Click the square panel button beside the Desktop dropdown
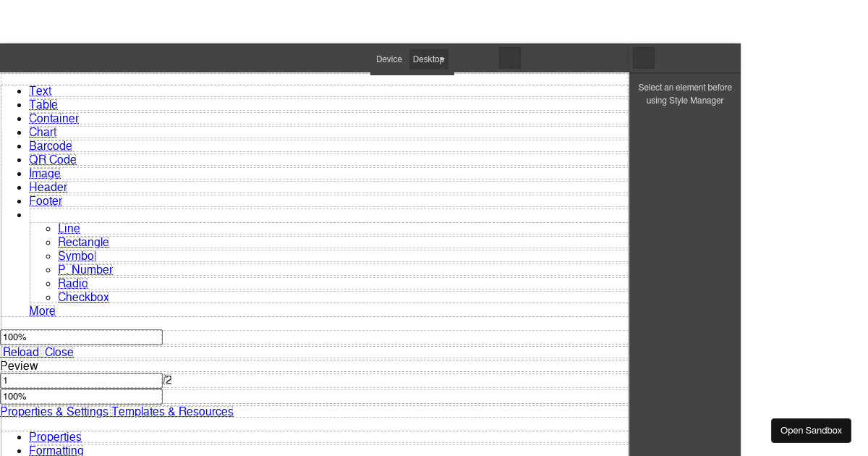Screen dimensions: 868x456 tap(510, 58)
